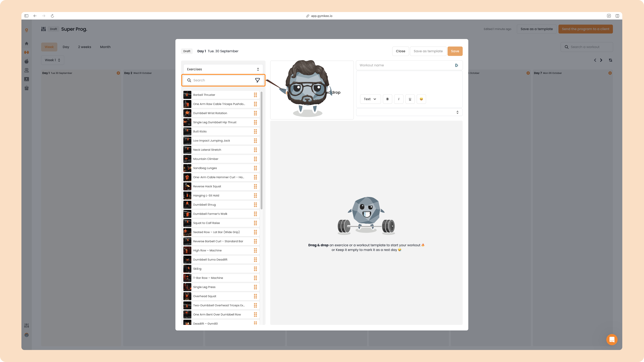Viewport: 644px width, 362px height.
Task: Open the empty dropdown below the description box
Action: (x=409, y=112)
